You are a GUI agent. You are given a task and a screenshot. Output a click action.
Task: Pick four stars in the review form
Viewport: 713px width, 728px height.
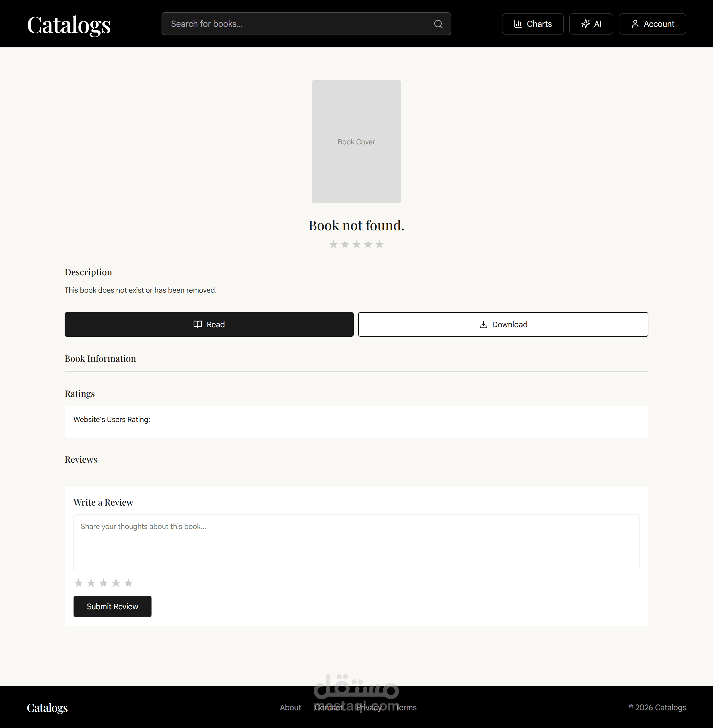coord(116,583)
